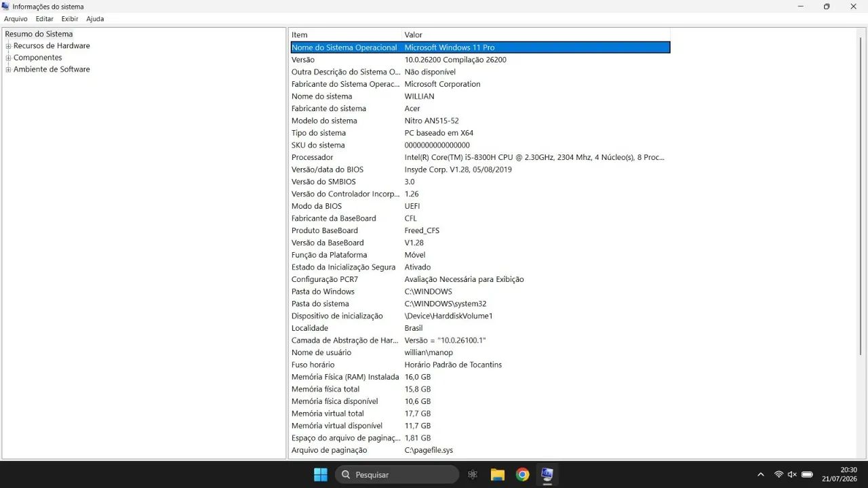Open the Exibir menu
Image resolution: width=868 pixels, height=488 pixels.
pos(70,19)
